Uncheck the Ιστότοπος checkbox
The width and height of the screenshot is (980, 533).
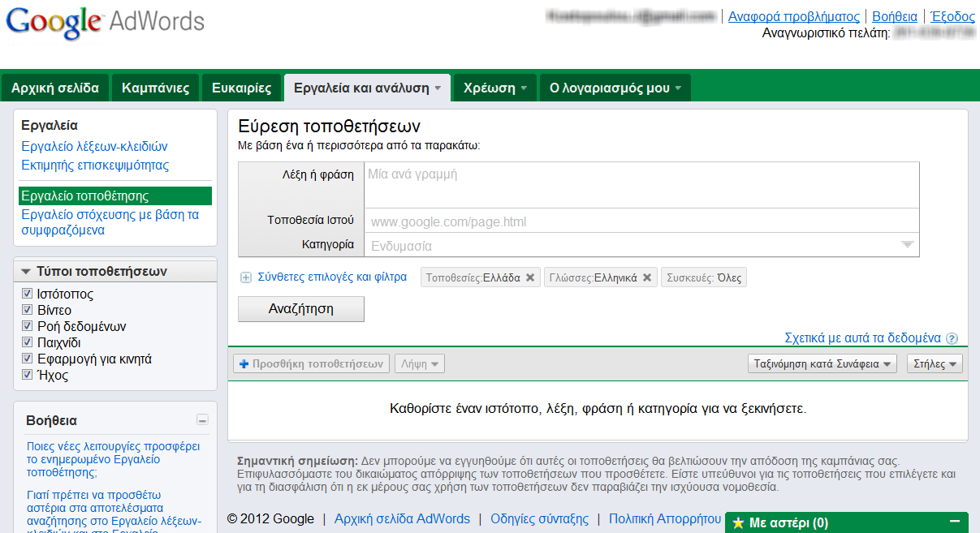[x=27, y=294]
